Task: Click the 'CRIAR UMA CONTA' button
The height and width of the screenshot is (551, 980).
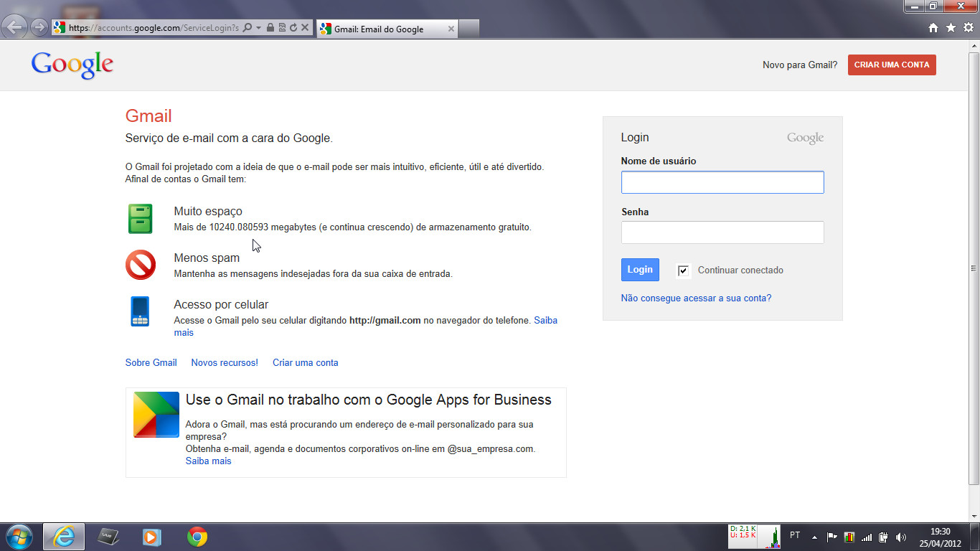Action: [892, 65]
